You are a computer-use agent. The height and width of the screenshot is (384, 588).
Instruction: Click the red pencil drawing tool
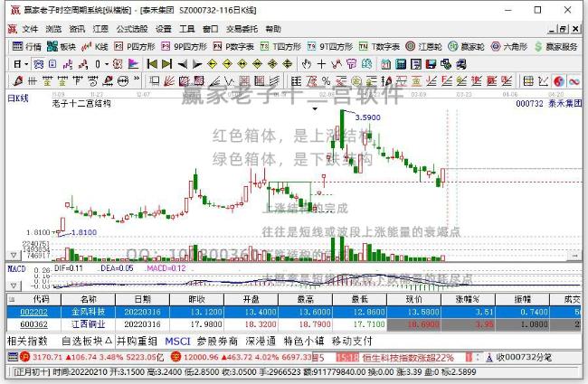coord(17,81)
